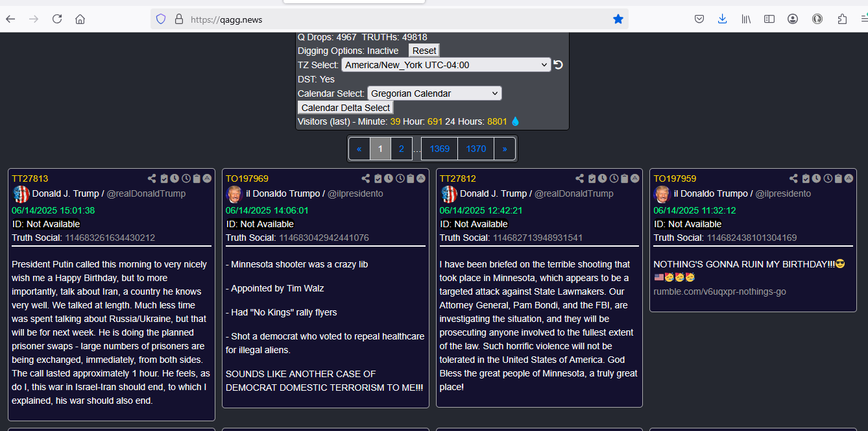
Task: Click the browser Back arrow
Action: click(10, 19)
